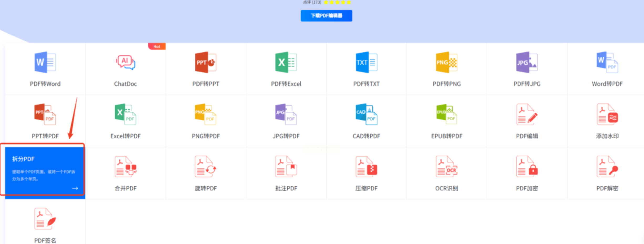Screen dimensions: 644x244
Task: Select the PDF转JPG tool icon
Action: click(527, 62)
